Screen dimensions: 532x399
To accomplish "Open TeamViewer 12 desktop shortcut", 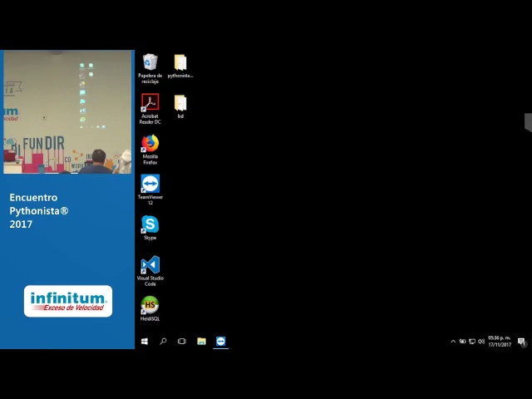I will click(150, 190).
